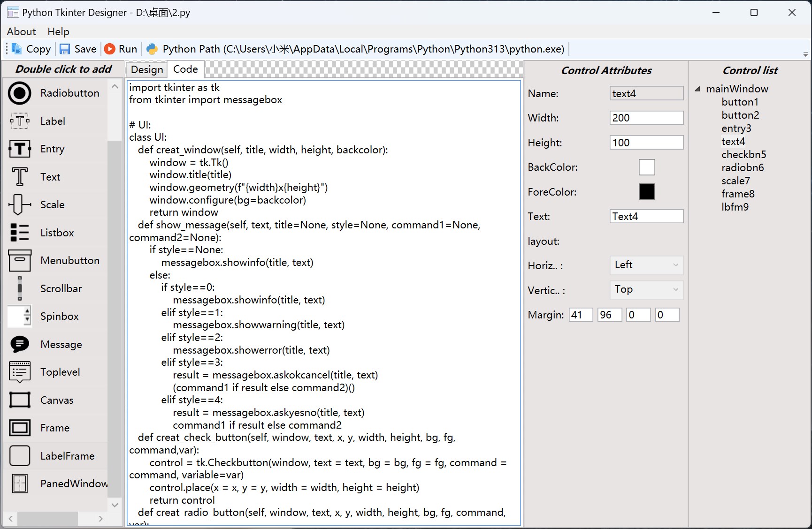812x529 pixels.
Task: Click the toolbox scroll right arrow
Action: tap(100, 519)
